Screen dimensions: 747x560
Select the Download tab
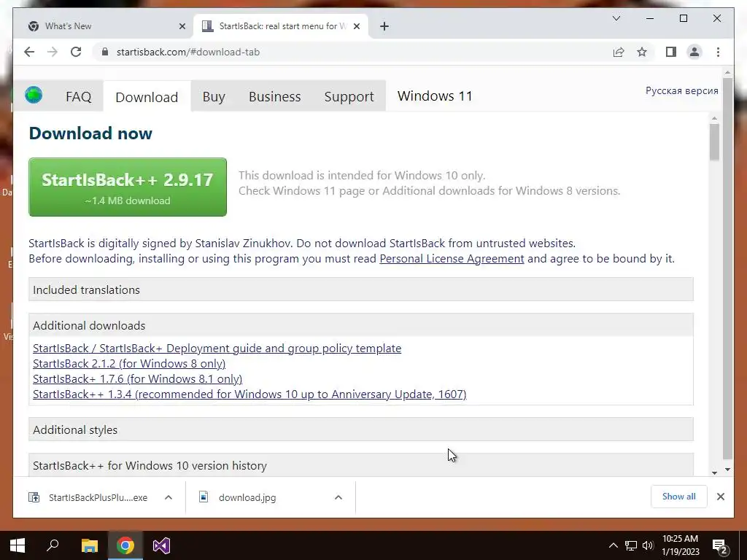[x=147, y=97]
